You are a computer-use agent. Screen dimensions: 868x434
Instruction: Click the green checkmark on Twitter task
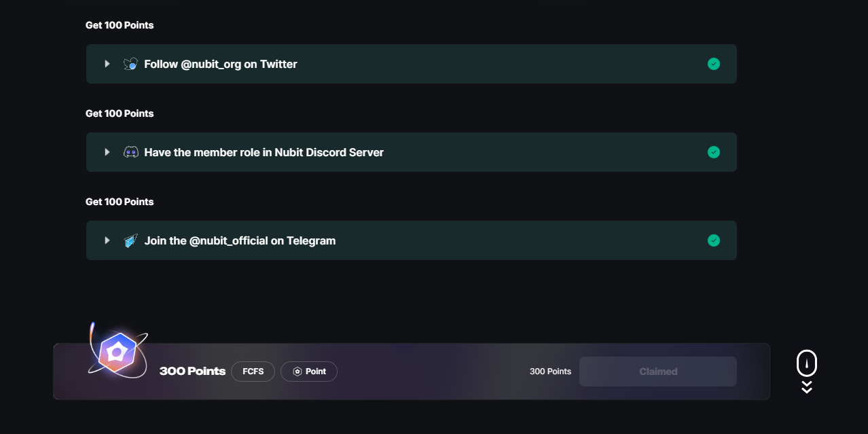click(714, 64)
